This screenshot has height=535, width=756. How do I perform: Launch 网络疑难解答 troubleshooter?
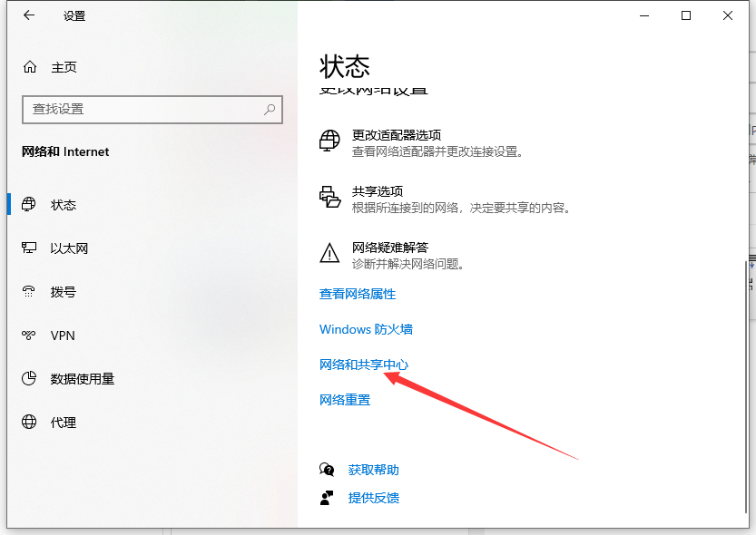[x=389, y=248]
